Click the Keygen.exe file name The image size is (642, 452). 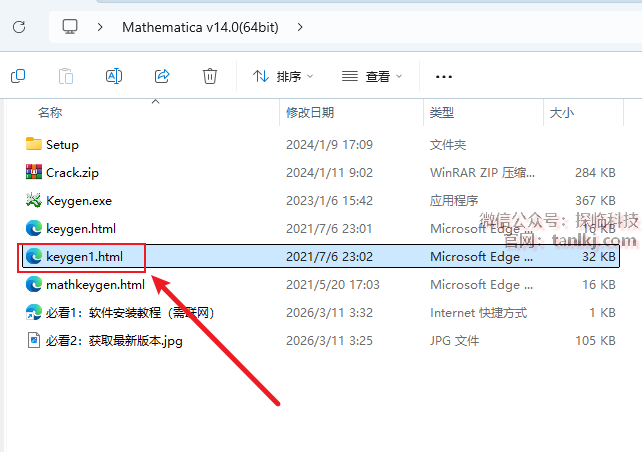point(79,201)
